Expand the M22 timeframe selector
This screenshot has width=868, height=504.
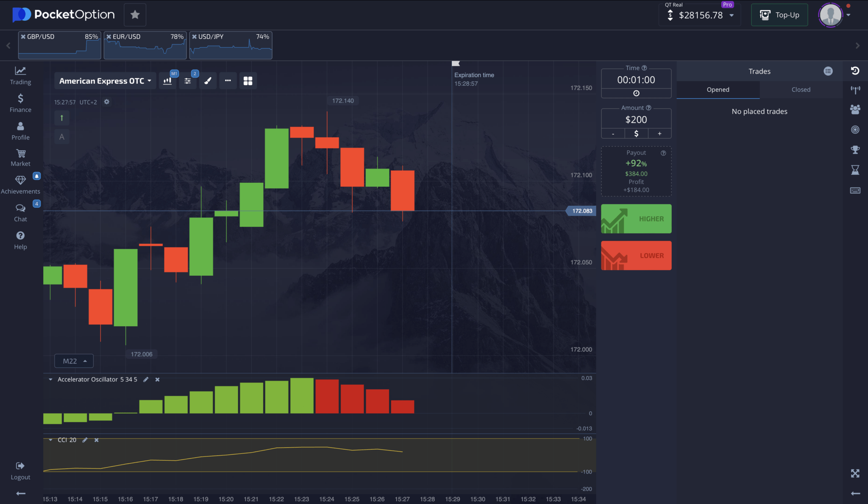tap(74, 361)
